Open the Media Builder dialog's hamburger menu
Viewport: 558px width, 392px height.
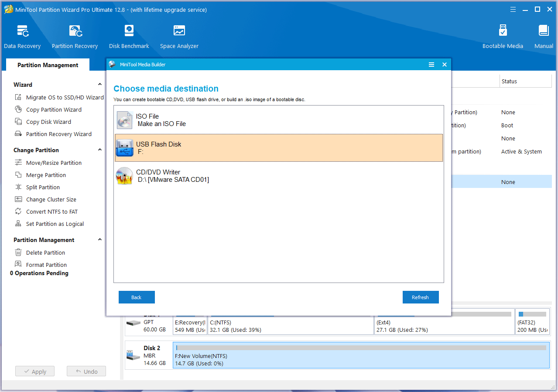tap(431, 65)
